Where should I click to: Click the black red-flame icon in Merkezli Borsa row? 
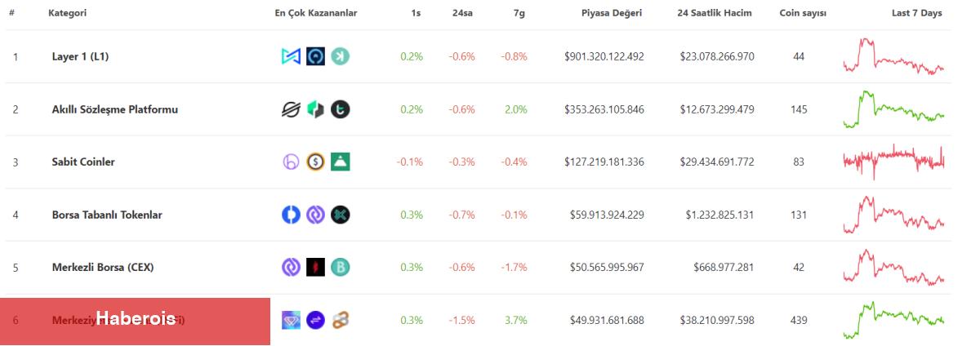pyautogui.click(x=316, y=267)
